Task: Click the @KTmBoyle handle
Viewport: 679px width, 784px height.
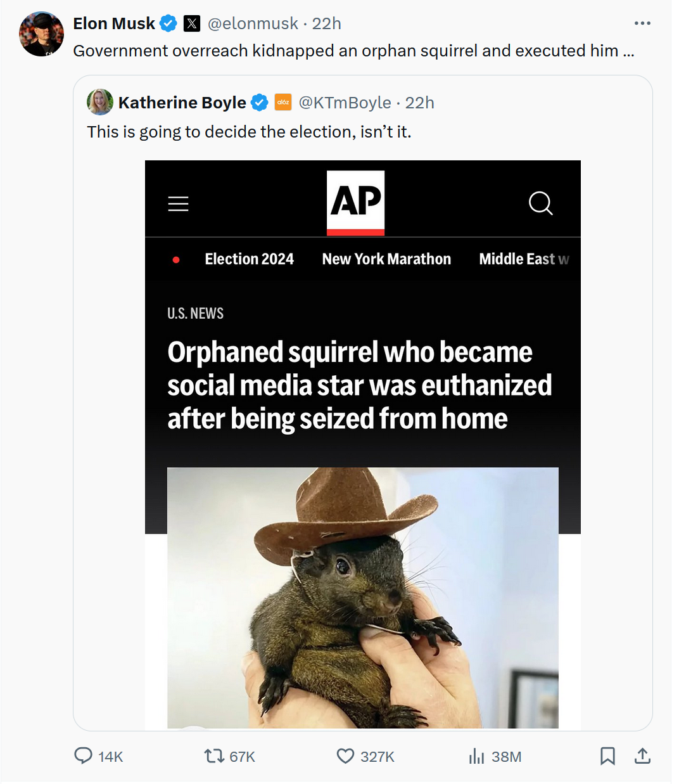Action: pyautogui.click(x=345, y=102)
